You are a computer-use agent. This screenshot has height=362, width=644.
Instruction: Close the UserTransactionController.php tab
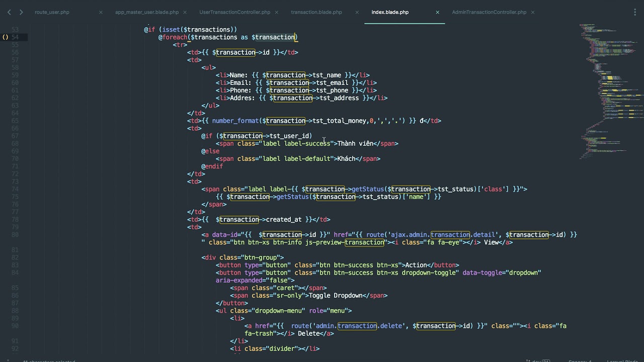coord(277,12)
